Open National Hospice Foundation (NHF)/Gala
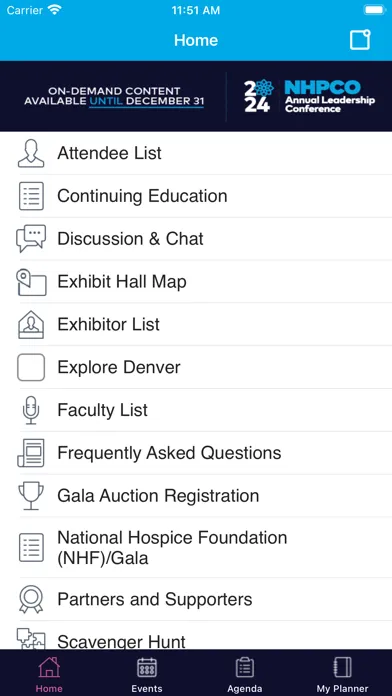 pos(196,547)
